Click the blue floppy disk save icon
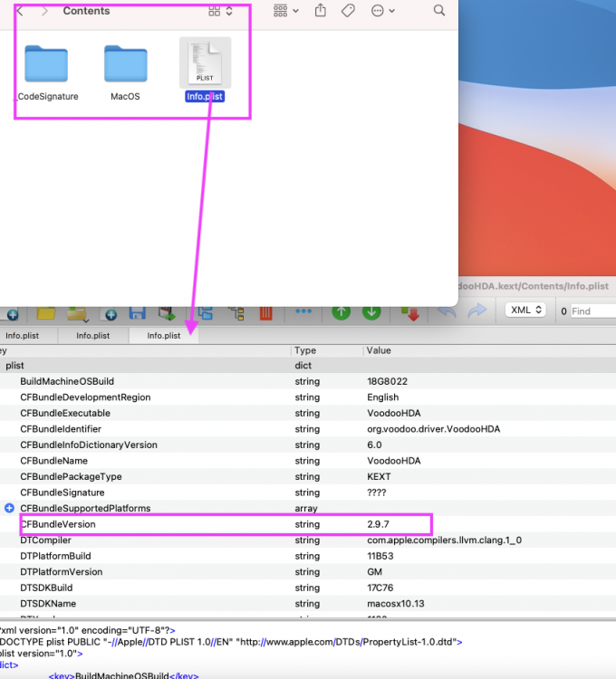The height and width of the screenshot is (679, 616). tap(138, 313)
